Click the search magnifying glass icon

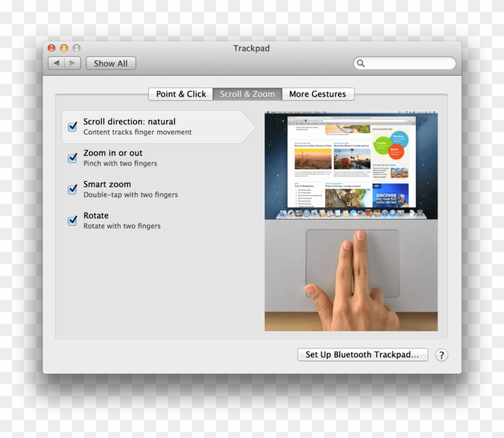(361, 63)
